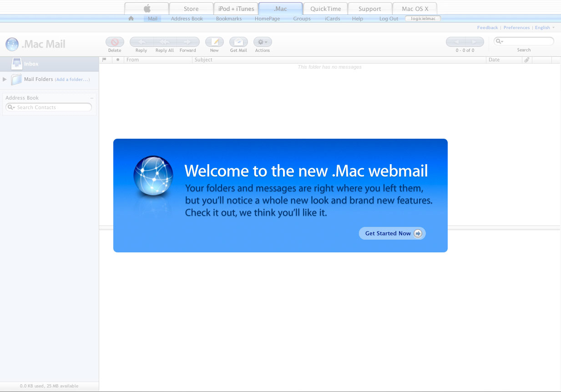Compose a New message
This screenshot has width=561, height=392.
tap(214, 42)
